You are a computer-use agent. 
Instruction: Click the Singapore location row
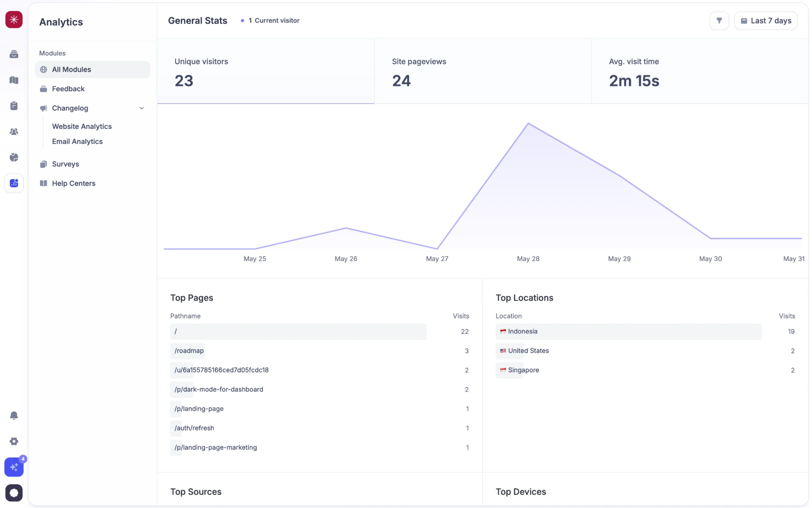pyautogui.click(x=645, y=370)
